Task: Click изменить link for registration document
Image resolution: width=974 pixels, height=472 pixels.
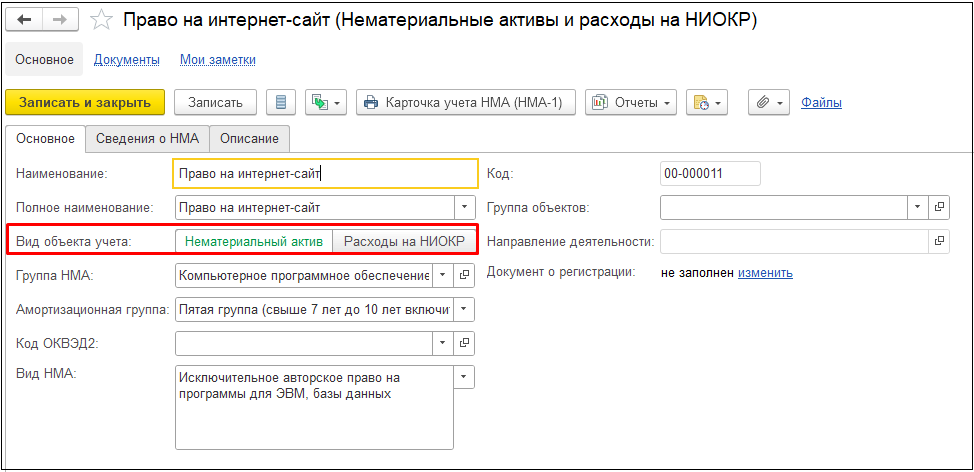Action: coord(765,273)
